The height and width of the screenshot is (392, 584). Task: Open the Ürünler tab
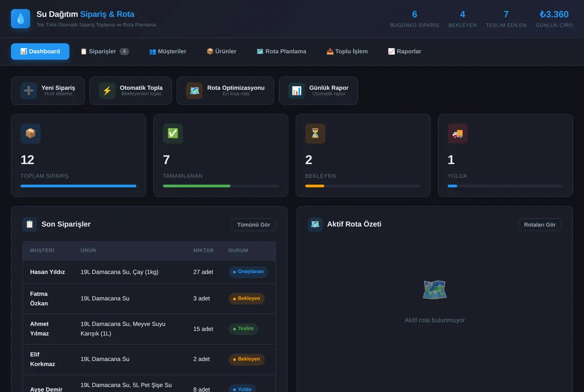tap(221, 51)
